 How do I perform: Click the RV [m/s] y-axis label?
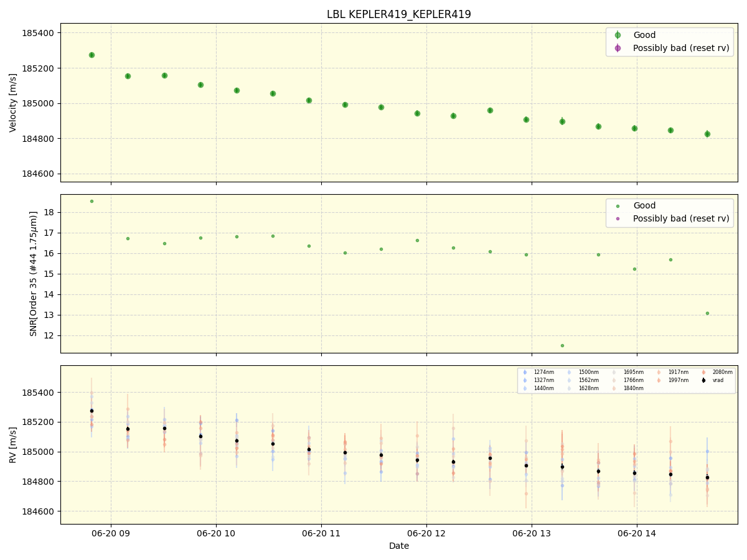pyautogui.click(x=13, y=445)
